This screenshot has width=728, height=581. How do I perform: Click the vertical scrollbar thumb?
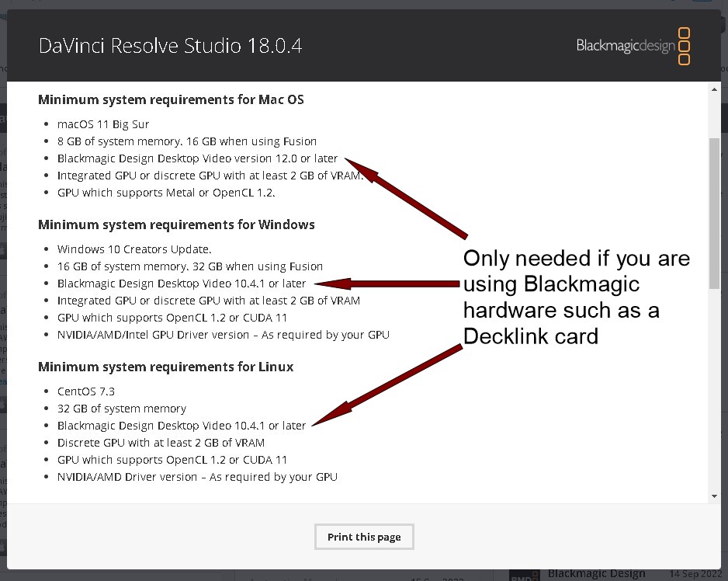coord(714,214)
